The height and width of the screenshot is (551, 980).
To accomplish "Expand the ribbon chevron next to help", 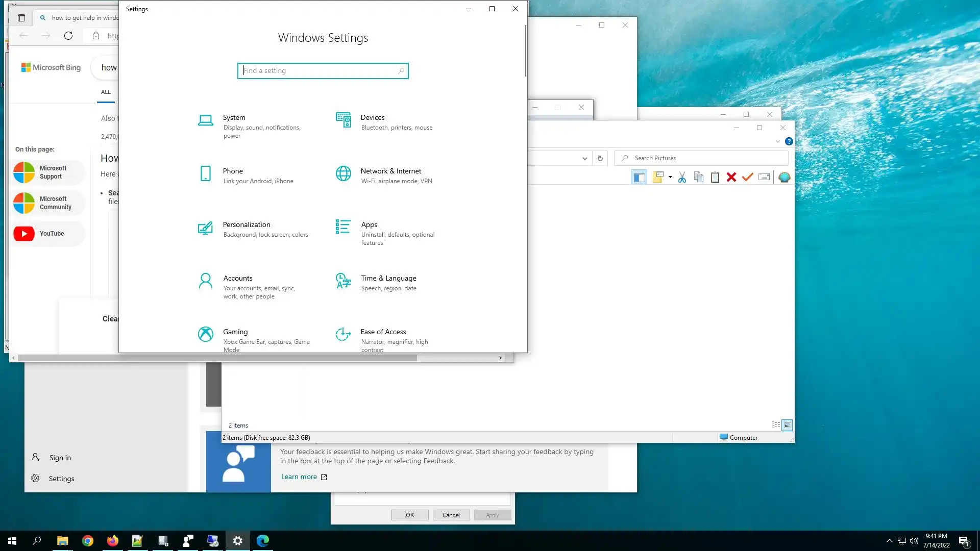I will click(778, 141).
